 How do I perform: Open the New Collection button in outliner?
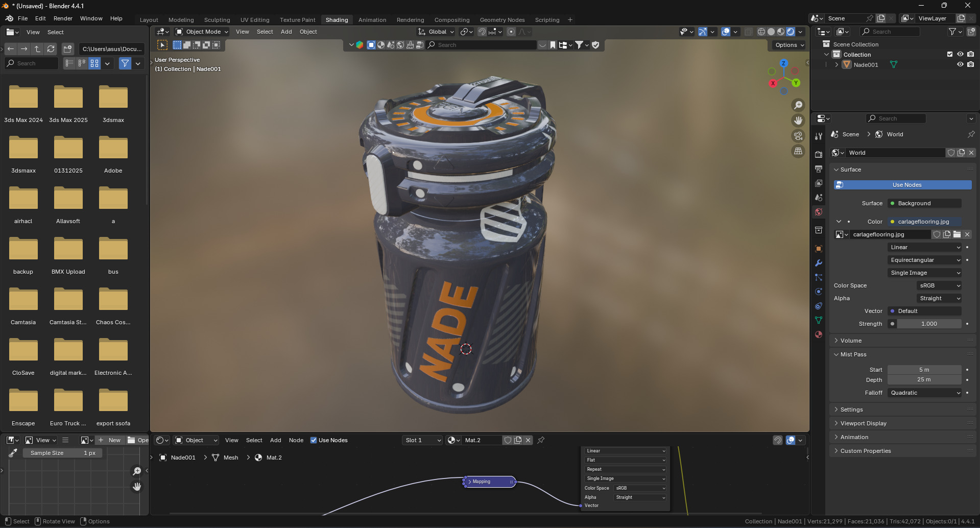(971, 32)
